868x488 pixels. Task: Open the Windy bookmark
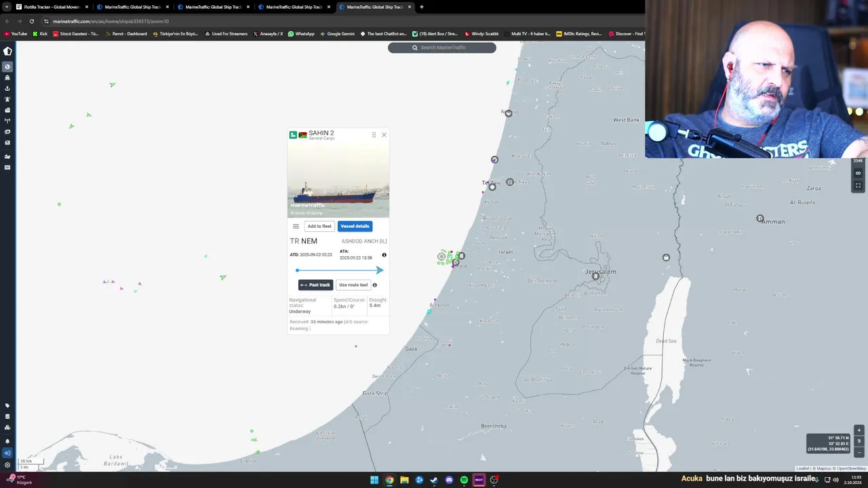pyautogui.click(x=481, y=33)
